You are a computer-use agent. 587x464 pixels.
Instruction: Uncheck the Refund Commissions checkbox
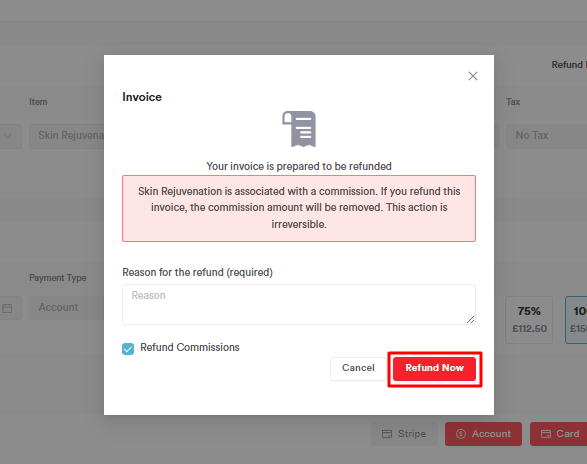(x=128, y=349)
